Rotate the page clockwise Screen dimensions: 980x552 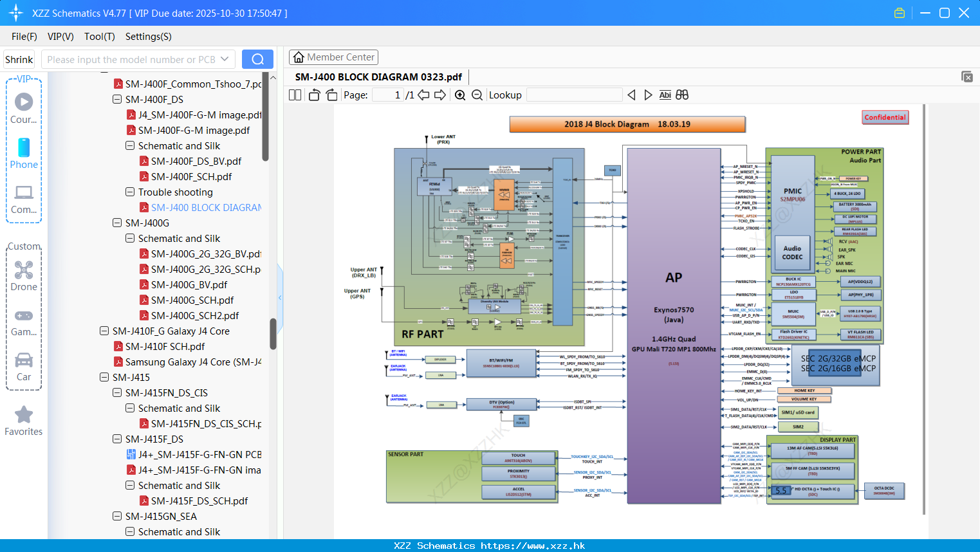(332, 95)
